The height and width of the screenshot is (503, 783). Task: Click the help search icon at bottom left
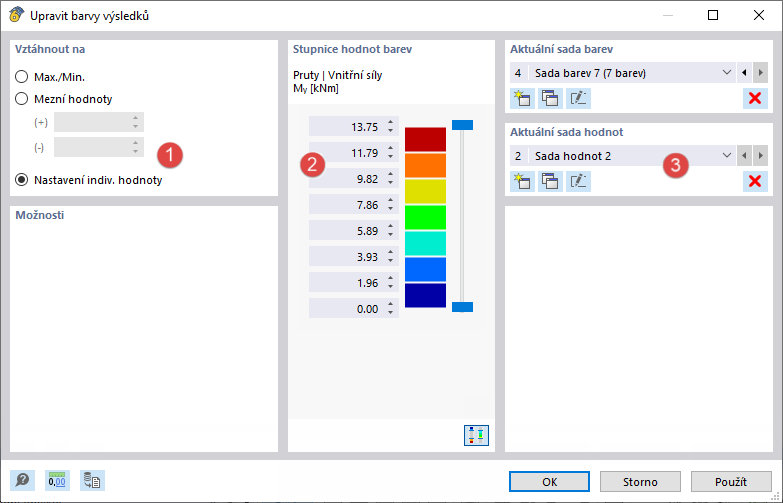[x=23, y=480]
